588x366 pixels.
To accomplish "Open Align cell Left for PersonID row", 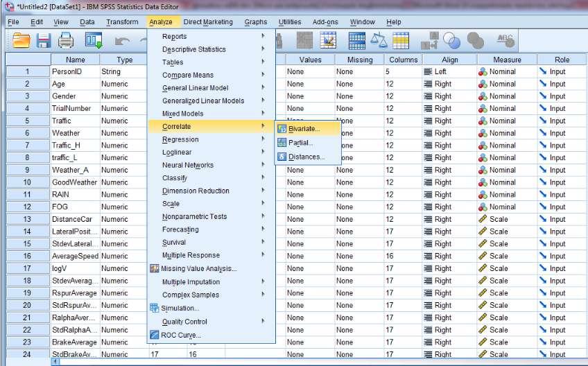I will [x=449, y=71].
